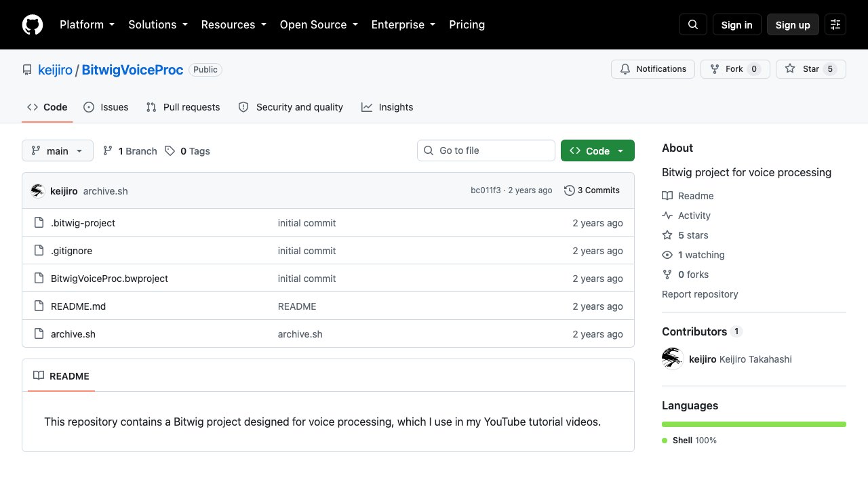Screen dimensions: 868x488
Task: Open the .gitignore file name
Action: pyautogui.click(x=71, y=251)
